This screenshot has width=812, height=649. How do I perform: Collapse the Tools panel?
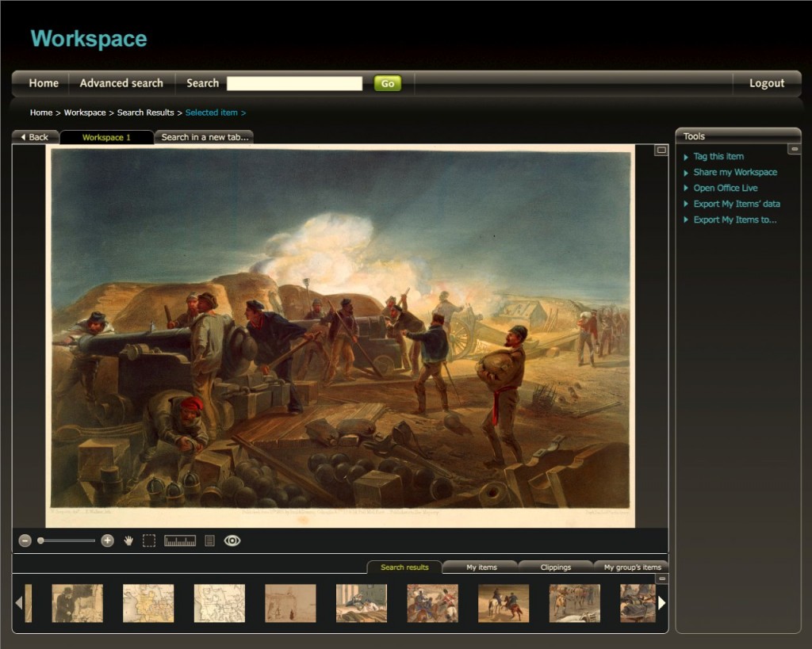click(794, 149)
